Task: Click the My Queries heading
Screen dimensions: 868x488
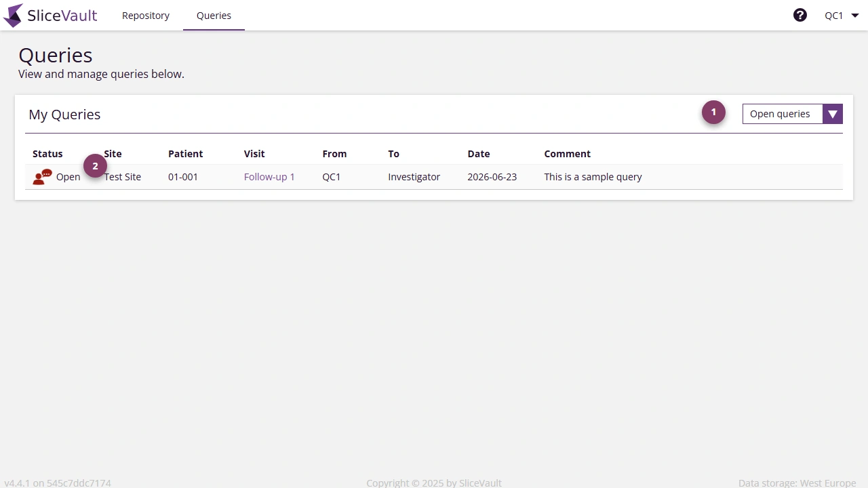Action: pyautogui.click(x=64, y=115)
